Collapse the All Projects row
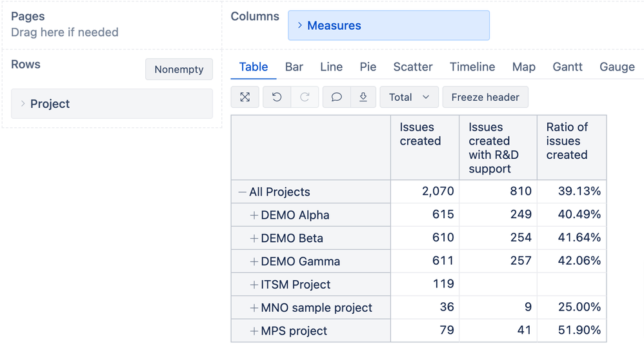This screenshot has width=644, height=359. [243, 192]
